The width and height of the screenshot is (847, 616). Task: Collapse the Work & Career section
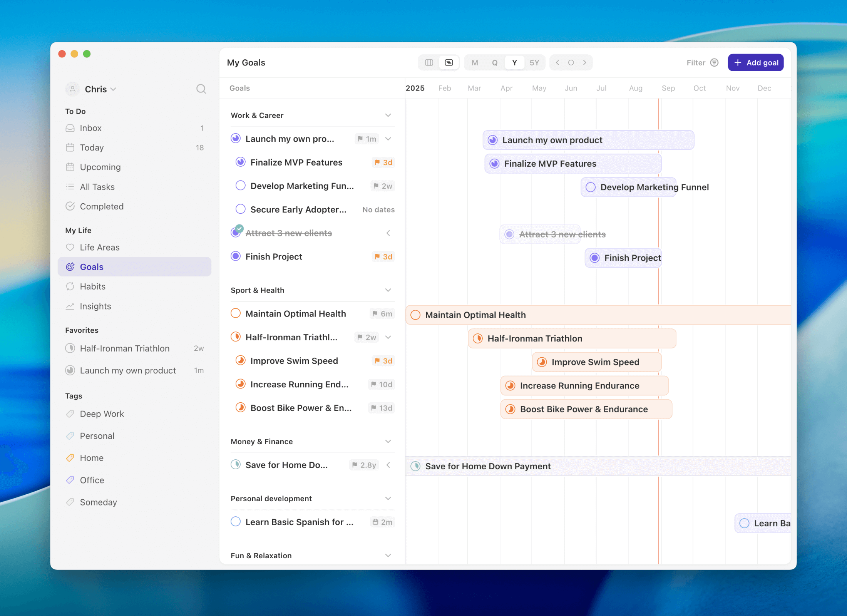tap(388, 115)
